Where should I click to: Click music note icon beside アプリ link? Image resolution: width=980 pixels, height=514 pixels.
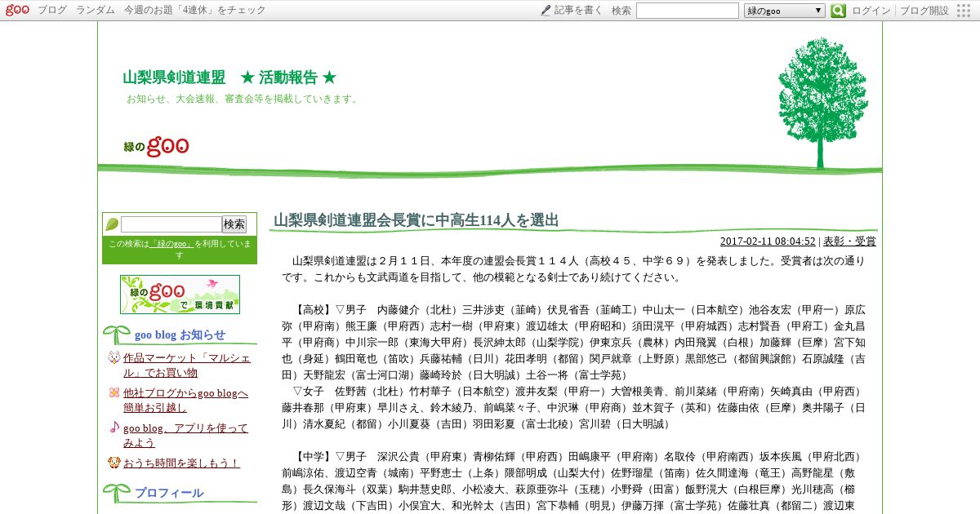pos(114,428)
